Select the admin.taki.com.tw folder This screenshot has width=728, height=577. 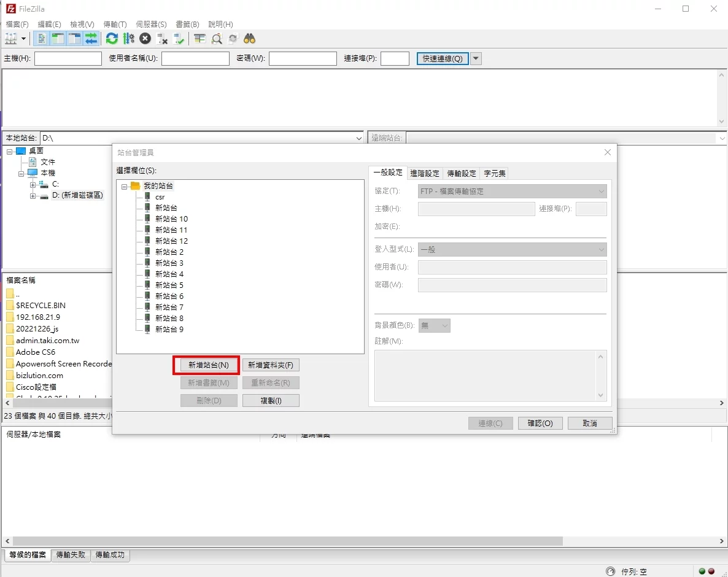pos(47,340)
